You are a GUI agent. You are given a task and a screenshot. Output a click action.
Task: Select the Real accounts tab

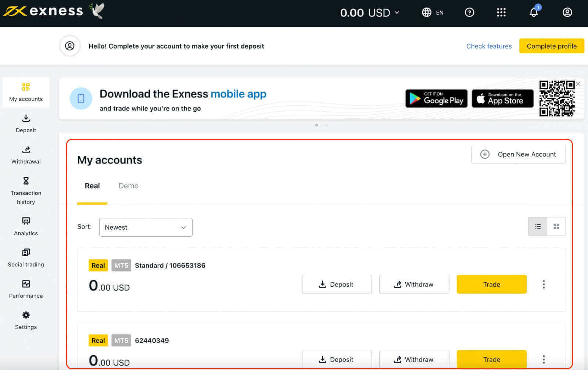click(92, 186)
